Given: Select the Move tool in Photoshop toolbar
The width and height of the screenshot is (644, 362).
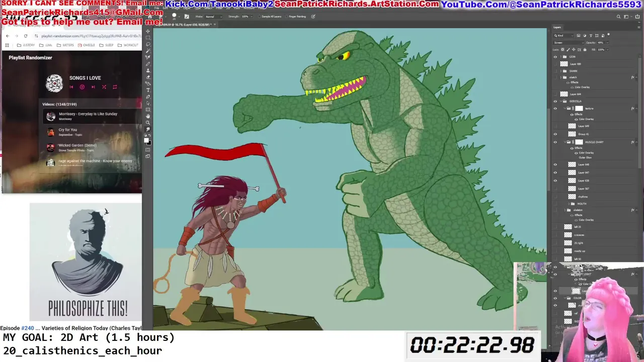Looking at the screenshot, I should 148,31.
